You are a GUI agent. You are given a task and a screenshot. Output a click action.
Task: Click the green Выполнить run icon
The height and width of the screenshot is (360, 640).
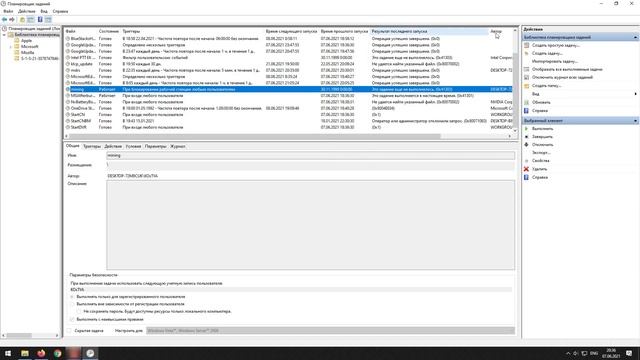527,129
